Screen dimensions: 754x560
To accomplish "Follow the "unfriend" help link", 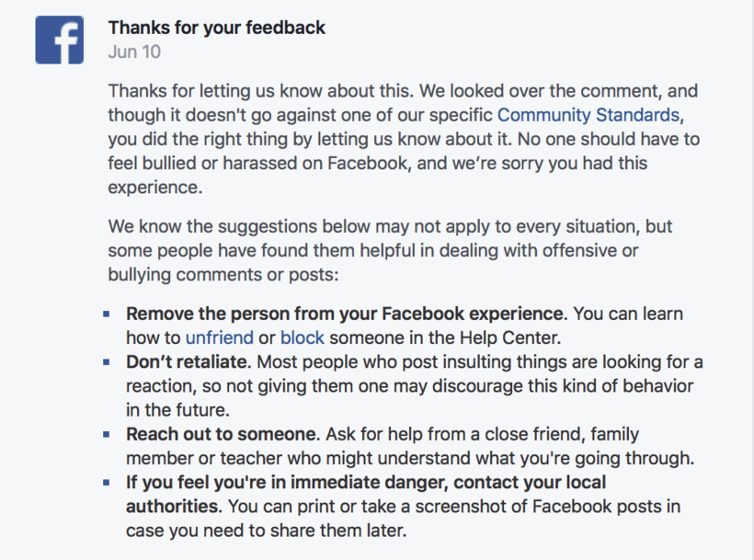I will click(x=219, y=337).
